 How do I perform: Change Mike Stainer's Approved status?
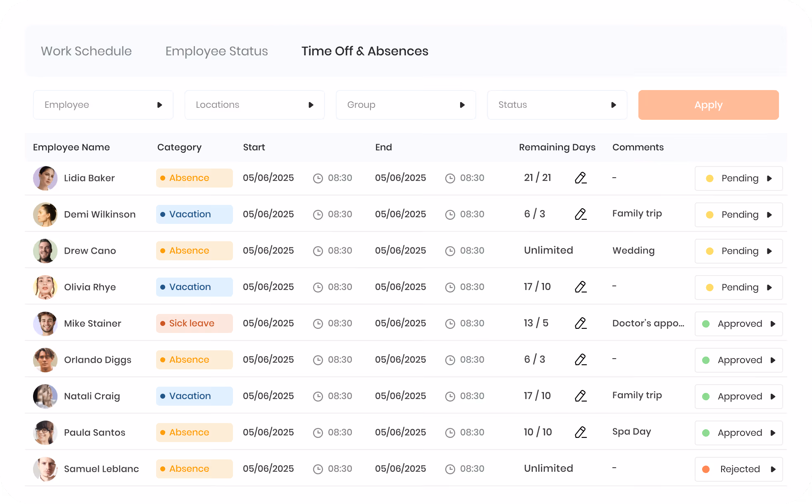[738, 324]
